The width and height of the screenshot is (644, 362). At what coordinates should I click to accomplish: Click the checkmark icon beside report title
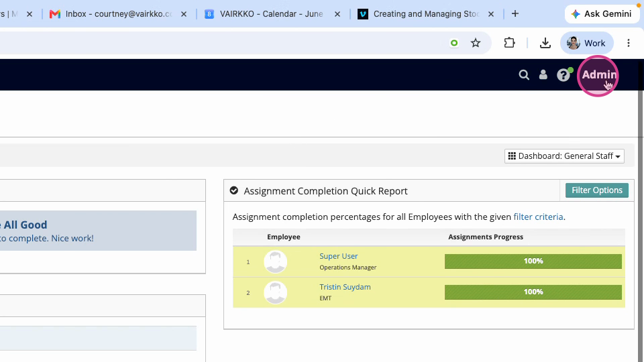[x=233, y=190]
